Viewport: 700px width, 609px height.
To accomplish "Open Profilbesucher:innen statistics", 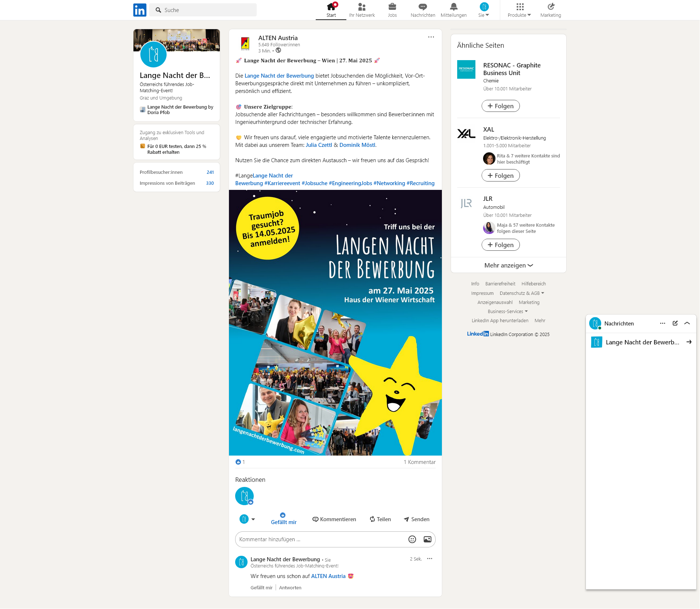I will (176, 172).
